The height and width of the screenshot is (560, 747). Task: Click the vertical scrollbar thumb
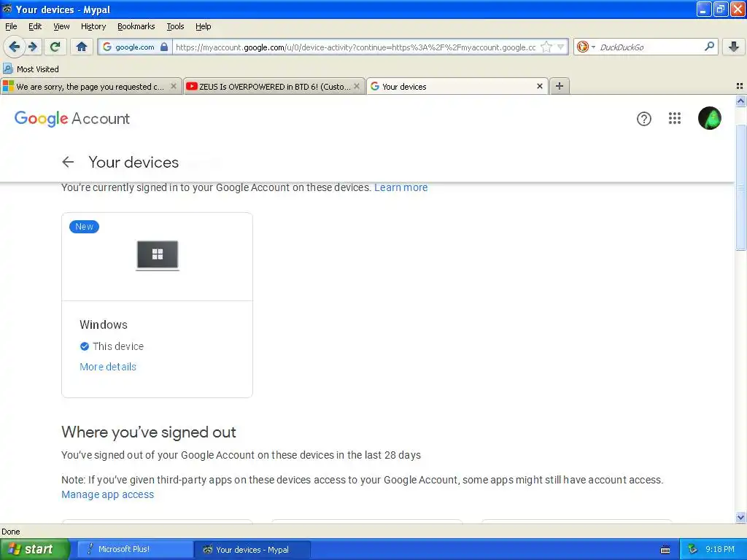[x=740, y=187]
